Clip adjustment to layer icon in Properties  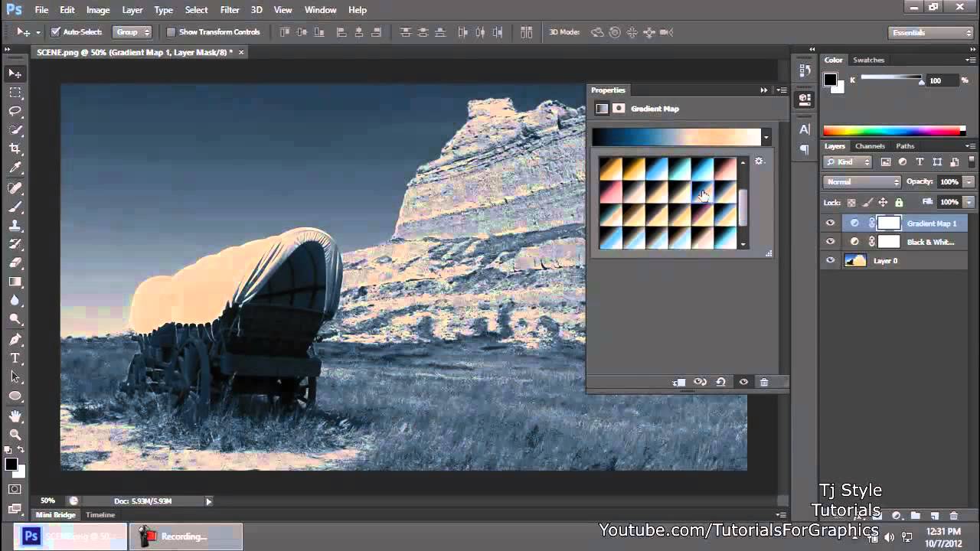[x=679, y=382]
